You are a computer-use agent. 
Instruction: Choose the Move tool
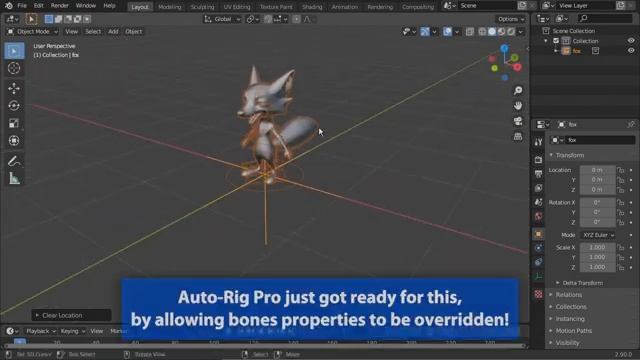[14, 88]
